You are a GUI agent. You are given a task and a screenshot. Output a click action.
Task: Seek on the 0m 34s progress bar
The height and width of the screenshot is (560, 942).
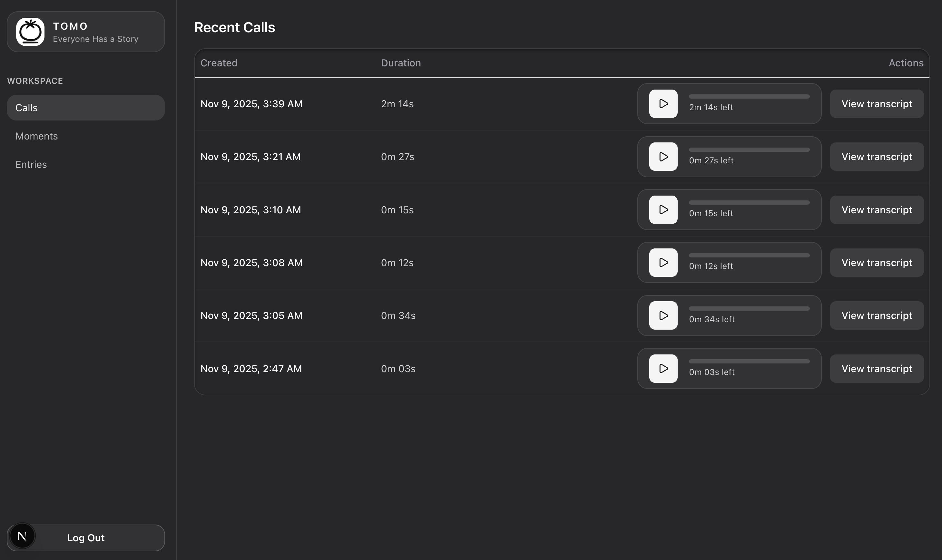[x=749, y=309]
